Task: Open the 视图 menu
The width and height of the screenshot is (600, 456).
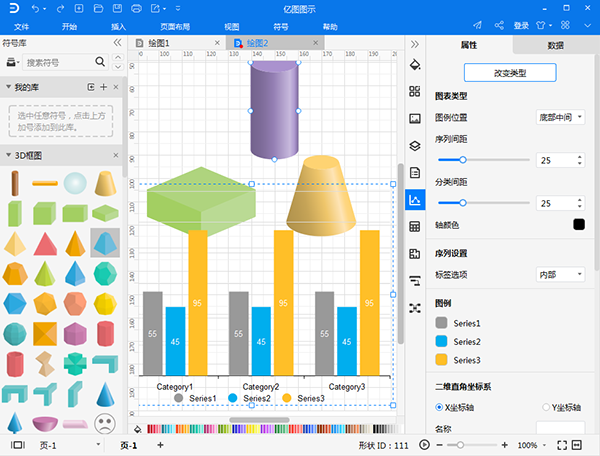Action: click(232, 26)
